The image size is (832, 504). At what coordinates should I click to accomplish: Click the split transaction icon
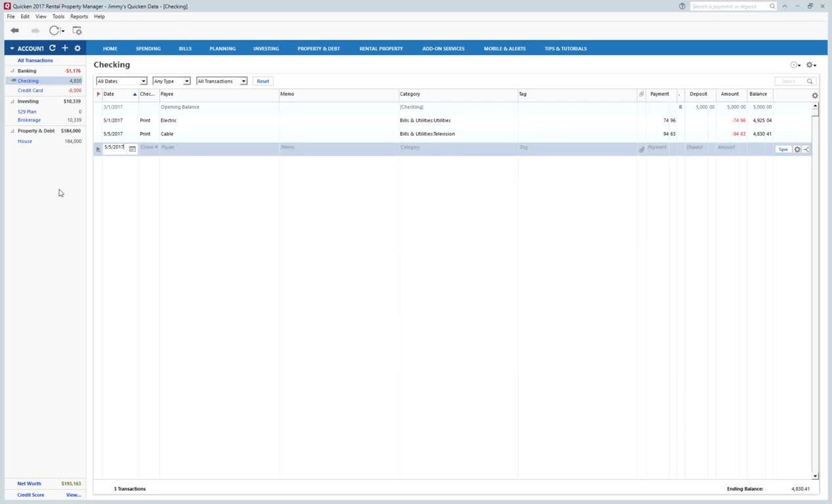(x=806, y=150)
